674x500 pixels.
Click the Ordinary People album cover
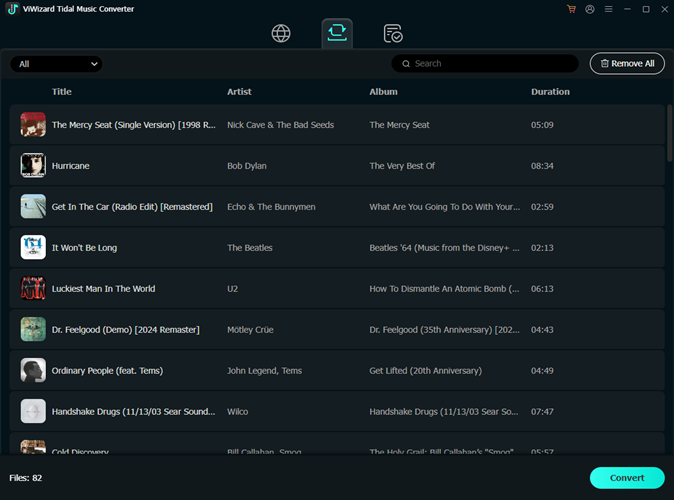(x=33, y=370)
